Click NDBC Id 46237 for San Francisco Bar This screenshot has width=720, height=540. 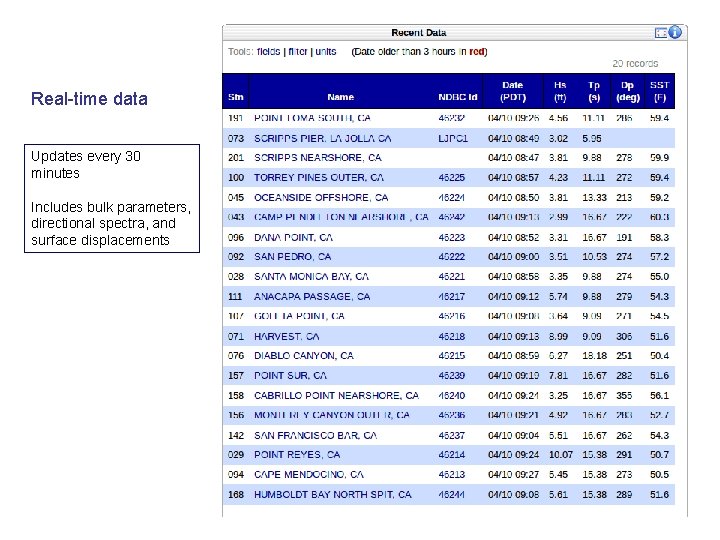(x=451, y=435)
